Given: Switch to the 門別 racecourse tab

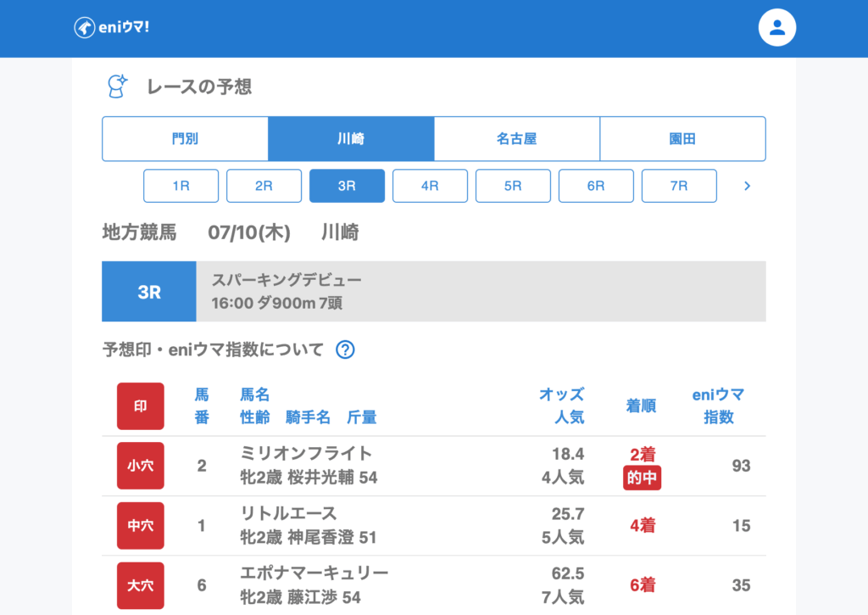Looking at the screenshot, I should [x=185, y=139].
